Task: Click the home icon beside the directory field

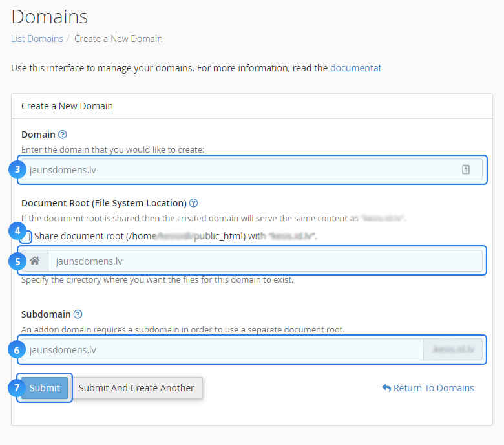Action: click(35, 261)
